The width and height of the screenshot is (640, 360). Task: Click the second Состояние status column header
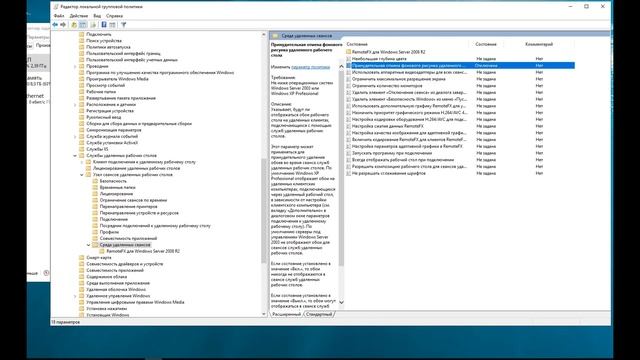click(x=486, y=44)
